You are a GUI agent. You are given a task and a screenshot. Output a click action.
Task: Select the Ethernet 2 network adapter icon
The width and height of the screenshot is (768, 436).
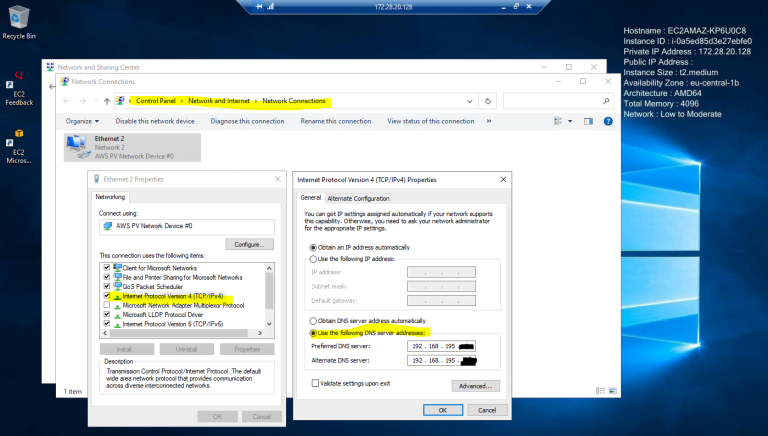click(x=76, y=148)
